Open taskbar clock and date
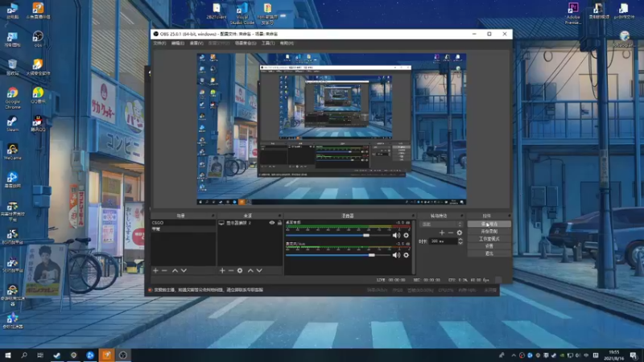The width and height of the screenshot is (644, 362). point(614,355)
